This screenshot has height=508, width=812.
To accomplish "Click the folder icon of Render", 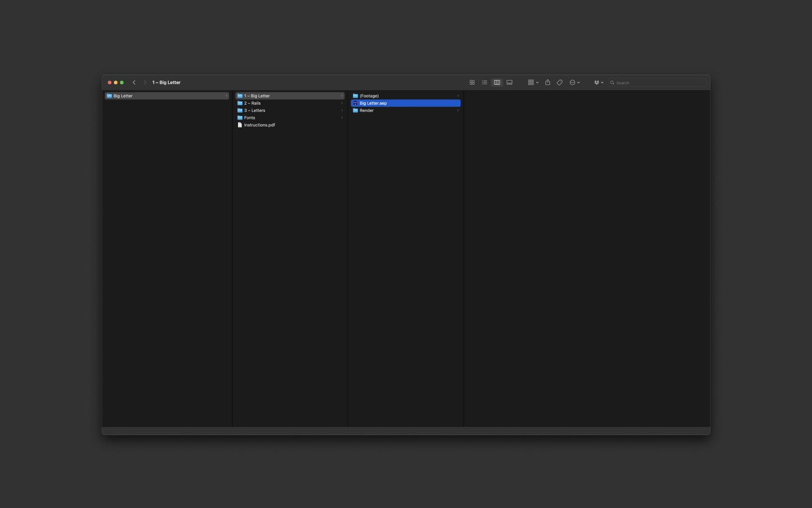I will (x=356, y=111).
